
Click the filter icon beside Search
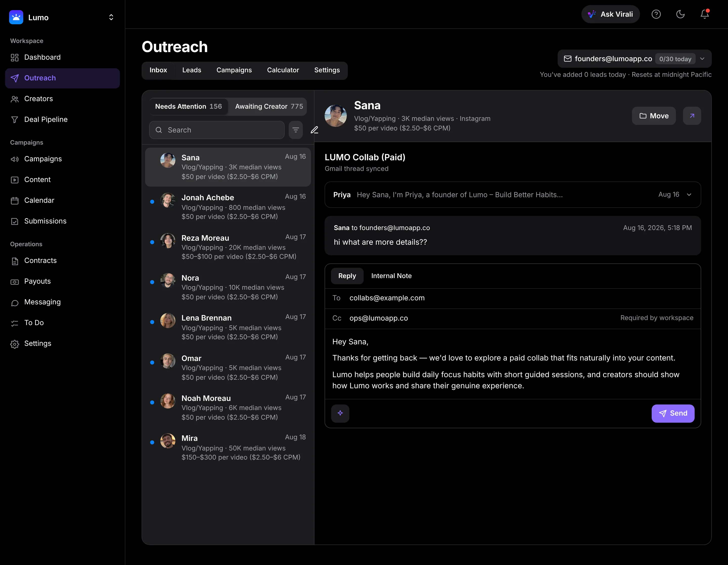[x=296, y=130]
